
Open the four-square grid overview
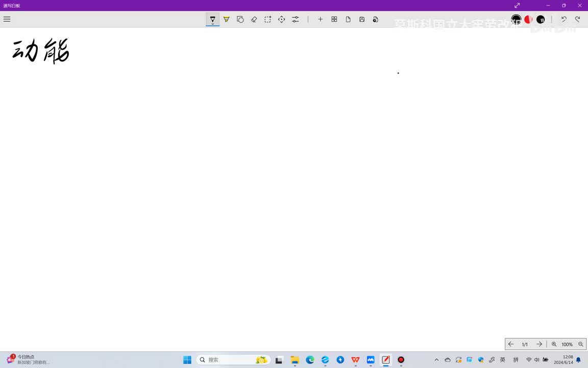[x=334, y=19]
